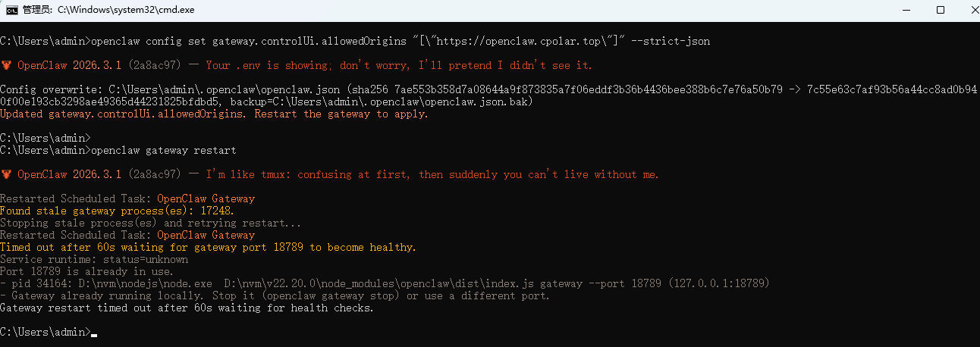Click the "Timed out after 60s" orange warning line
980x347 pixels.
click(208, 247)
